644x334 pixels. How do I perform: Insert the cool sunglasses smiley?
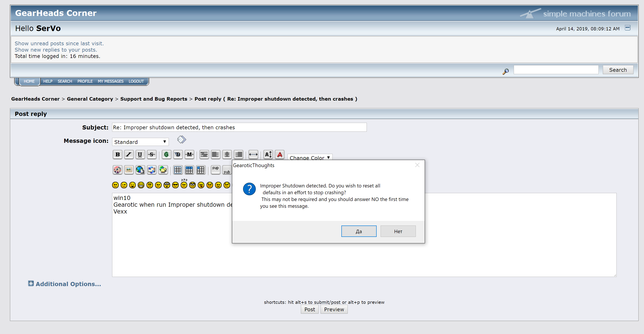pos(175,185)
